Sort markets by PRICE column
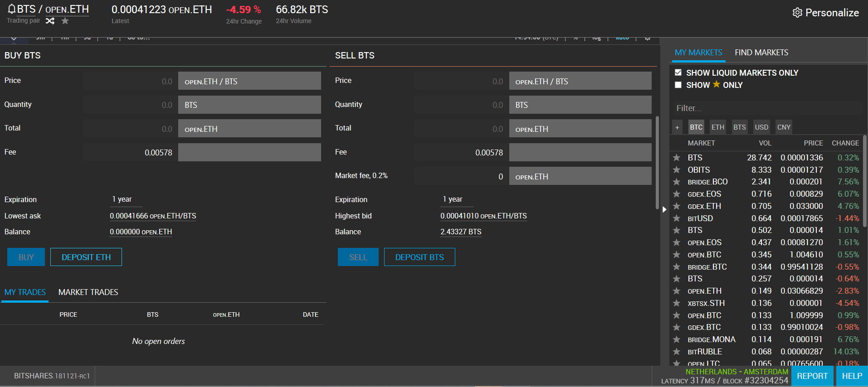The height and width of the screenshot is (387, 868). click(813, 143)
